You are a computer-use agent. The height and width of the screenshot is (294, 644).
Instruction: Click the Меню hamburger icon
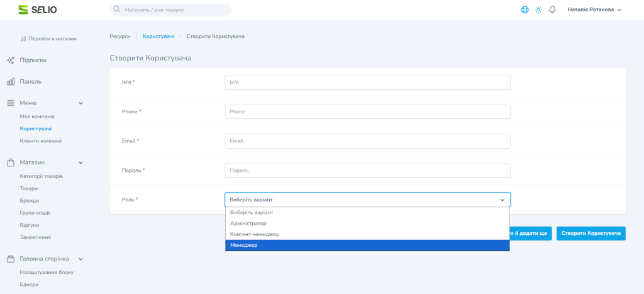tap(11, 103)
